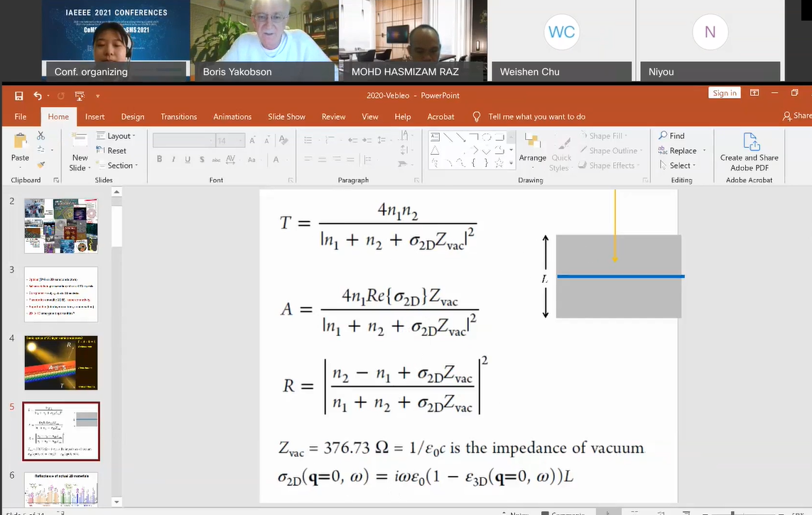Open the Arrange options icon
812x515 pixels.
click(532, 141)
